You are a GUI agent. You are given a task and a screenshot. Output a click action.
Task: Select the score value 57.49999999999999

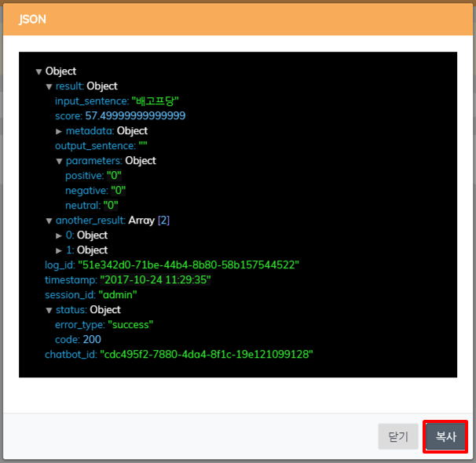coord(135,116)
